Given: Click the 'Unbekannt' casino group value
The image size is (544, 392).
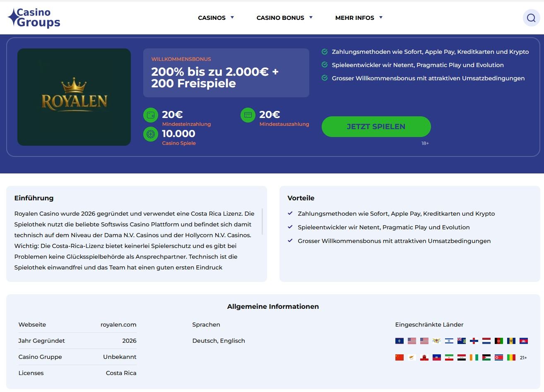Looking at the screenshot, I should pyautogui.click(x=120, y=357).
